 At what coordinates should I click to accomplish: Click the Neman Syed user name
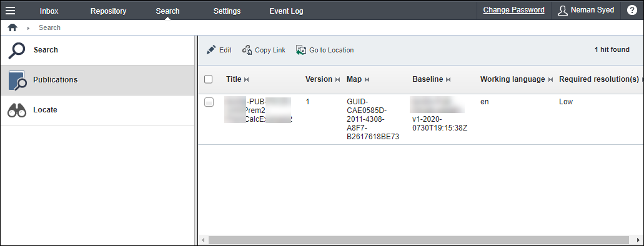coord(592,10)
